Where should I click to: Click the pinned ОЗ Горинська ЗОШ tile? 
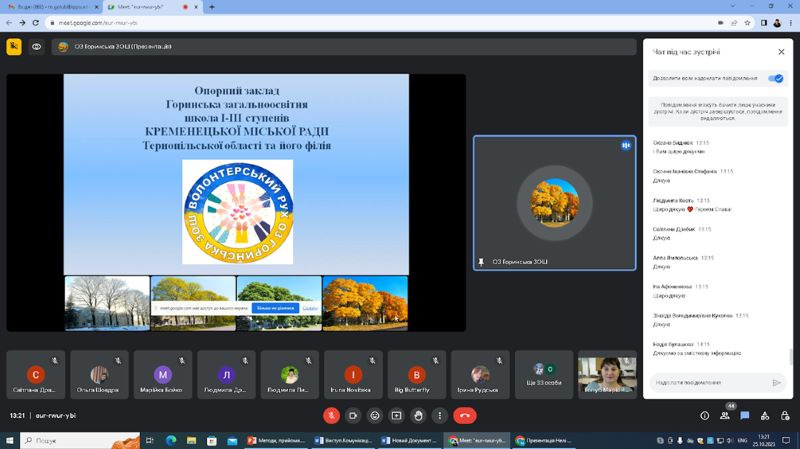click(555, 203)
